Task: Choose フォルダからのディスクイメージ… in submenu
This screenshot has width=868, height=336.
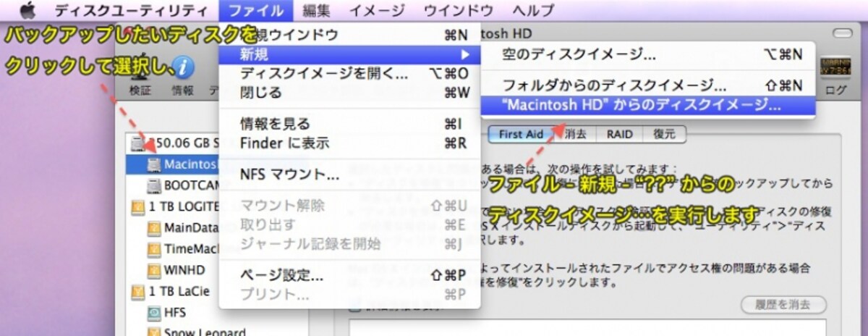Action: [649, 85]
